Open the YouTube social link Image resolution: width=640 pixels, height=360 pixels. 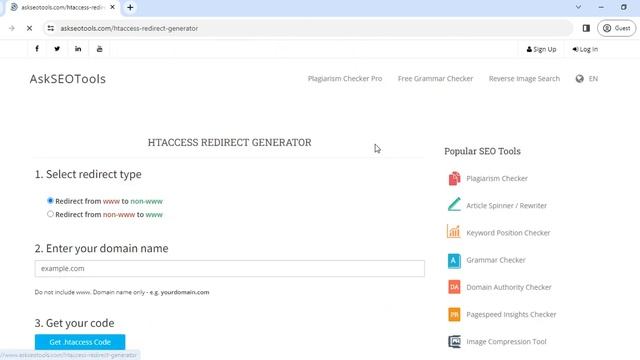click(100, 49)
